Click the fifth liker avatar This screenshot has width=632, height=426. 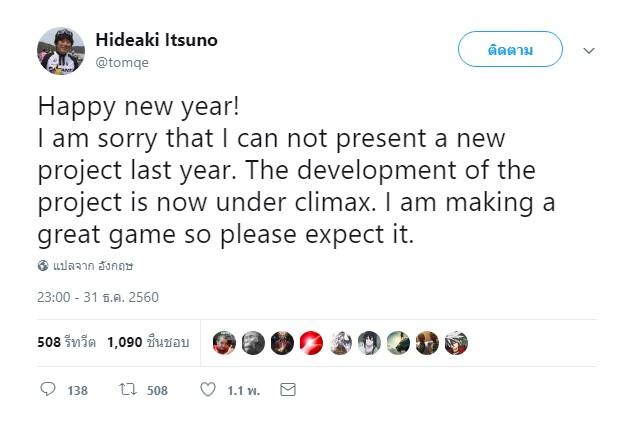coord(340,342)
